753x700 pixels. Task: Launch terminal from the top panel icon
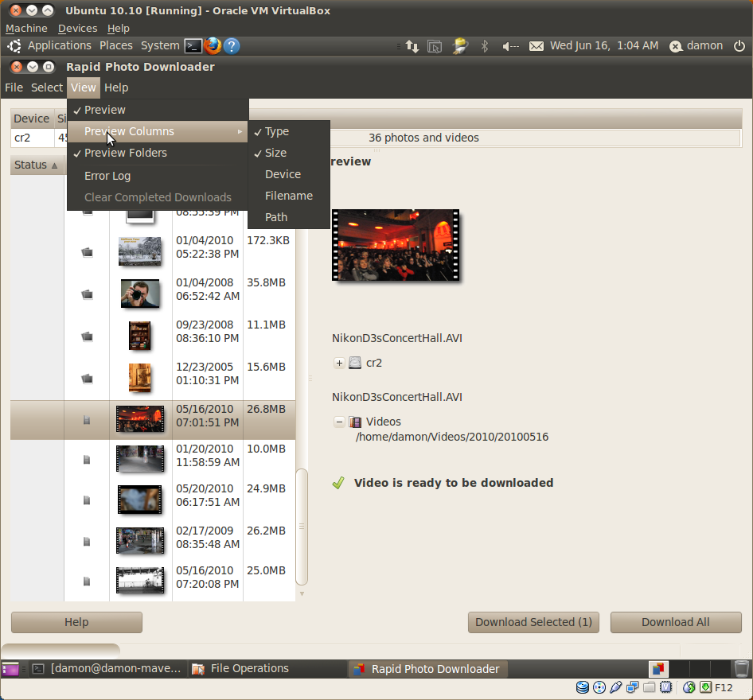click(x=193, y=46)
